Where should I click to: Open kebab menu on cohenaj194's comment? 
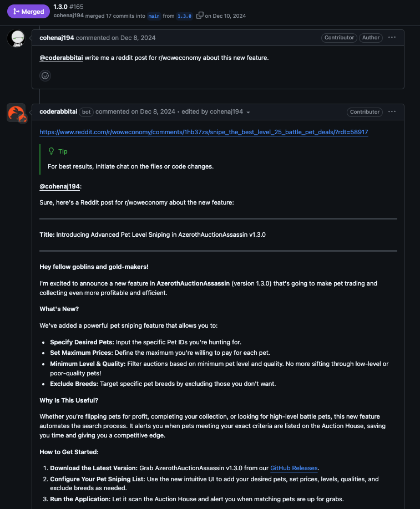[x=392, y=37]
